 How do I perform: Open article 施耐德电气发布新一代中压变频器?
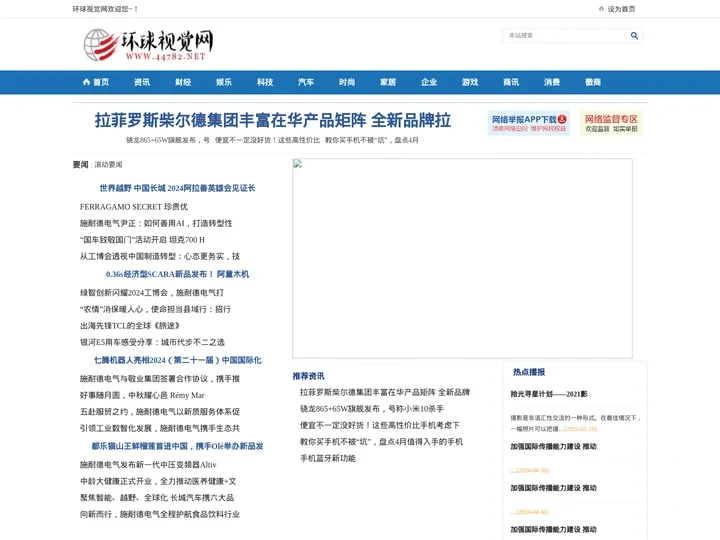(x=148, y=465)
